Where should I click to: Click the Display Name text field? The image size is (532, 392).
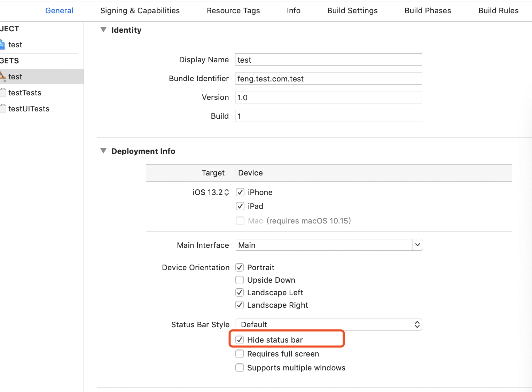(x=328, y=60)
